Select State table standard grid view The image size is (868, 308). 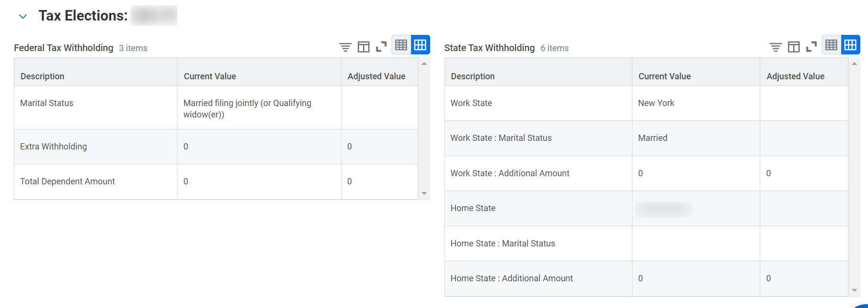pos(850,45)
